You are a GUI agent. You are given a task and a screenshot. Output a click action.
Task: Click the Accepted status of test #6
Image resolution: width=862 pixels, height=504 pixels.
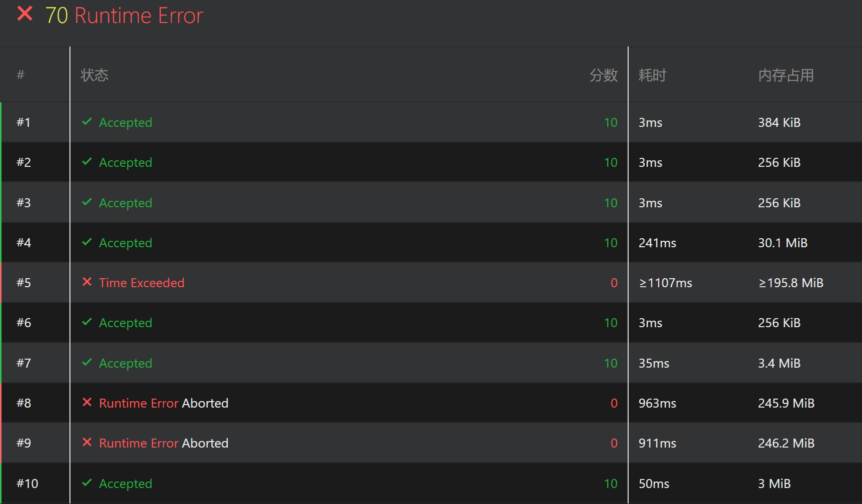[x=125, y=323]
